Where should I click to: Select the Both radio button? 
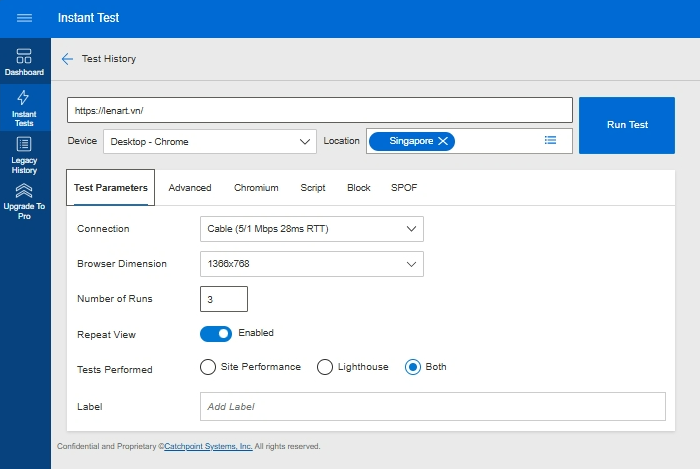412,367
